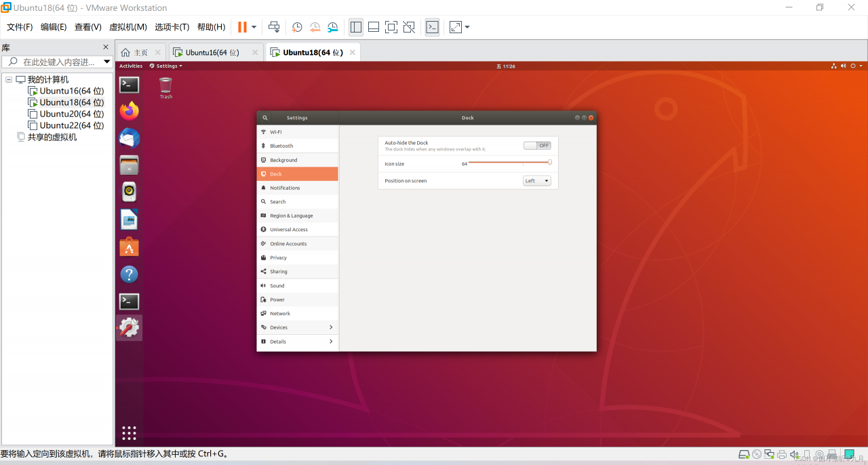Open LibreOffice Writer from the dock
868x465 pixels.
click(x=129, y=220)
